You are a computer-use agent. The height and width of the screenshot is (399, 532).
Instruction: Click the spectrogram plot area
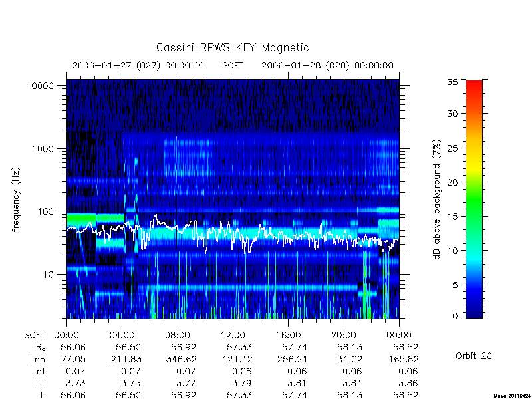coord(233,199)
